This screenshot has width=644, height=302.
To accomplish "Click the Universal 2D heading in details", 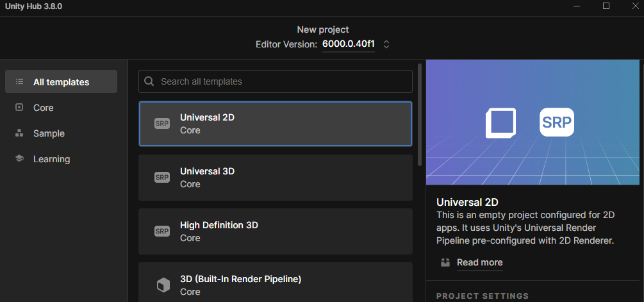I will [x=467, y=202].
